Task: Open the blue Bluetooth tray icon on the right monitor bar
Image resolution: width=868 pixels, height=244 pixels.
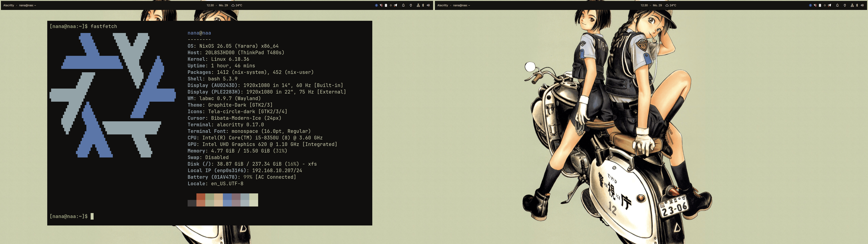Action: click(x=810, y=5)
